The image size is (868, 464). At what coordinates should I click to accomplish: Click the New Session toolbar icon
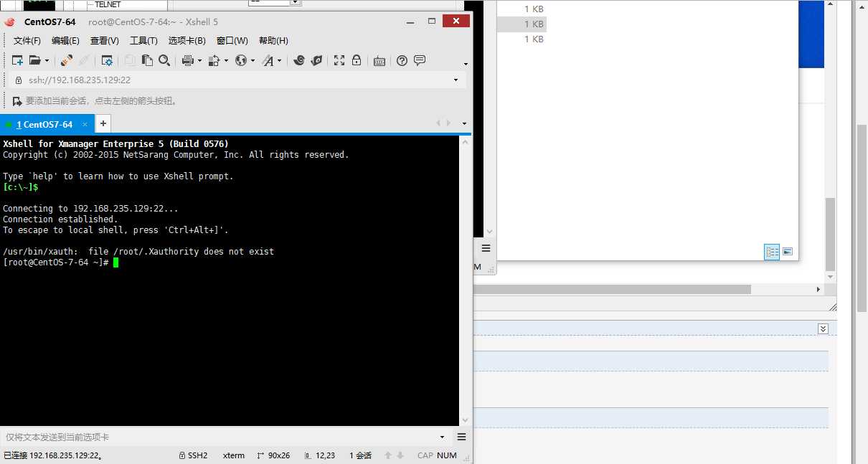(17, 61)
